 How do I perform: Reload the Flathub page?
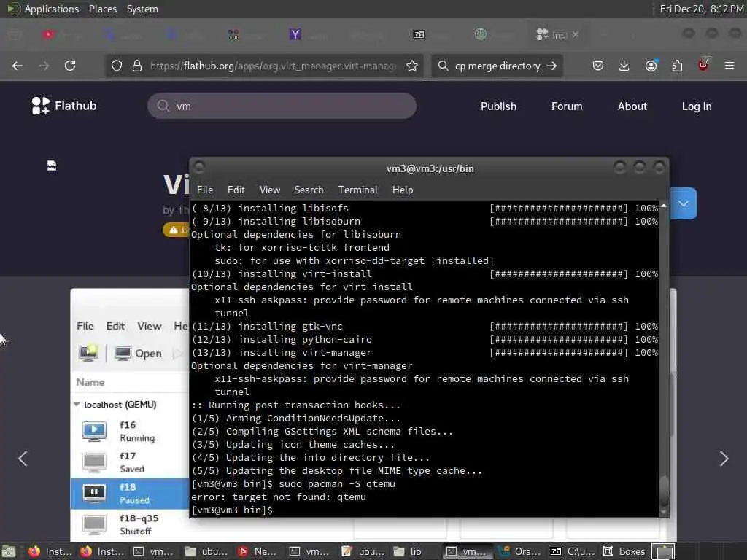pos(70,66)
